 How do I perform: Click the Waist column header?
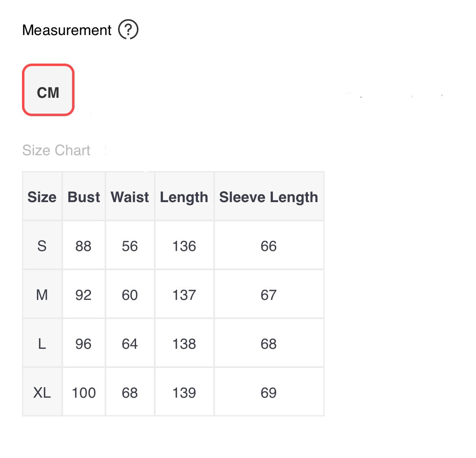(x=130, y=197)
